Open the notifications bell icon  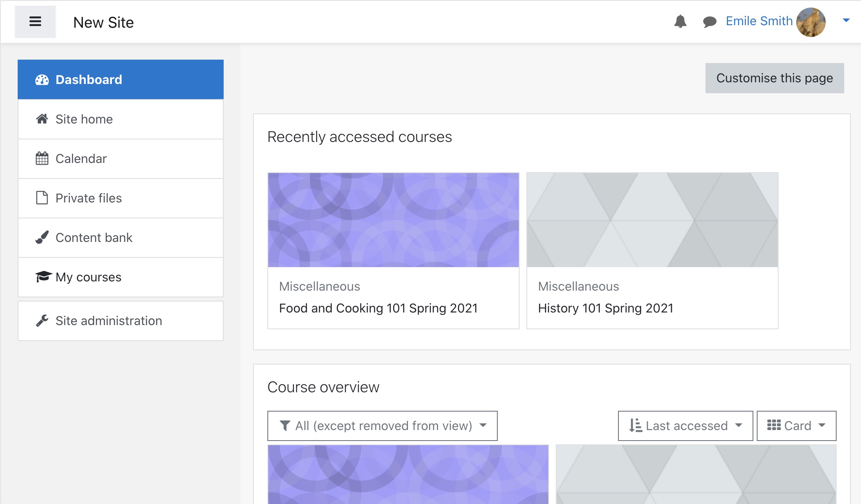[x=680, y=21]
